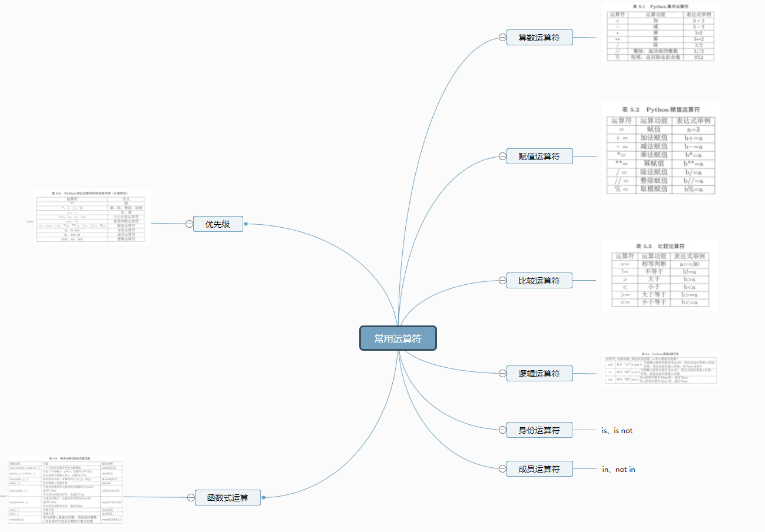The width and height of the screenshot is (765, 532).
Task: Select the Python逻辑运算符 table image
Action: (x=660, y=368)
